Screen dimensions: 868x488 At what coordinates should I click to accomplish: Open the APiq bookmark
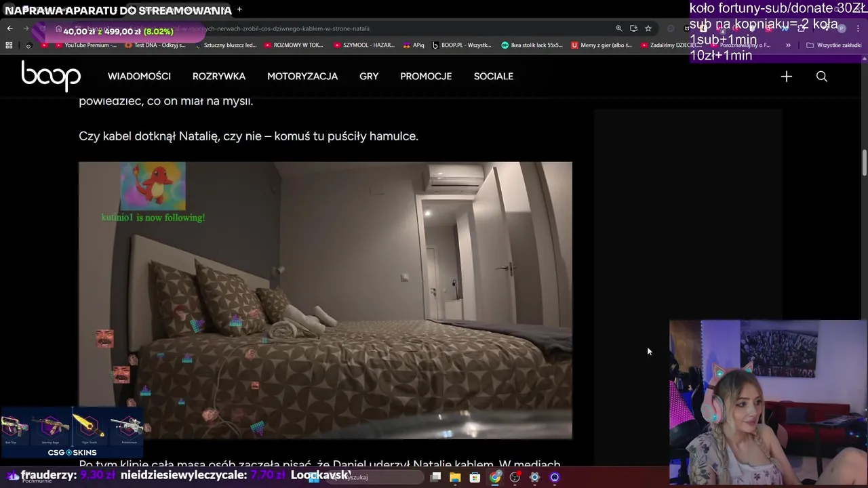click(x=413, y=45)
